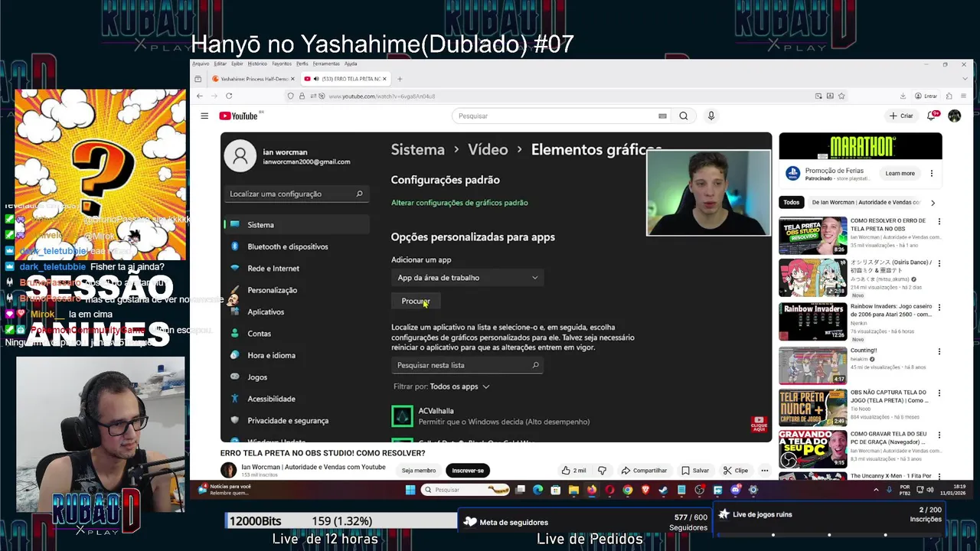Like the video with thumbs up

tap(573, 470)
